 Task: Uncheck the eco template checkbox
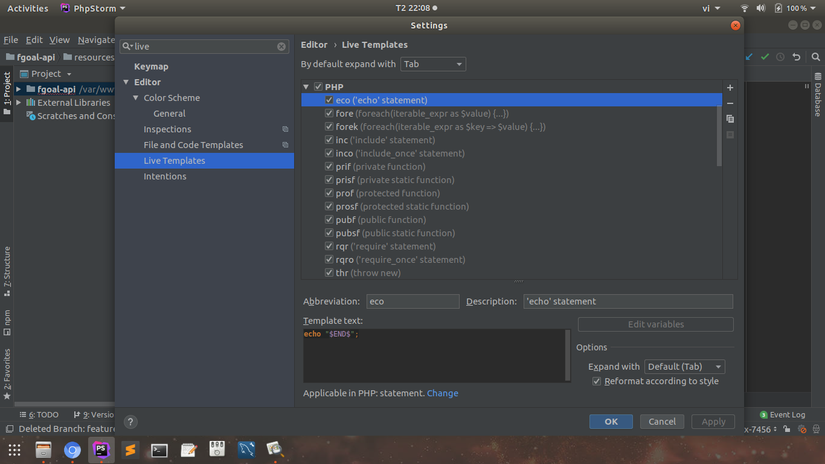point(329,100)
